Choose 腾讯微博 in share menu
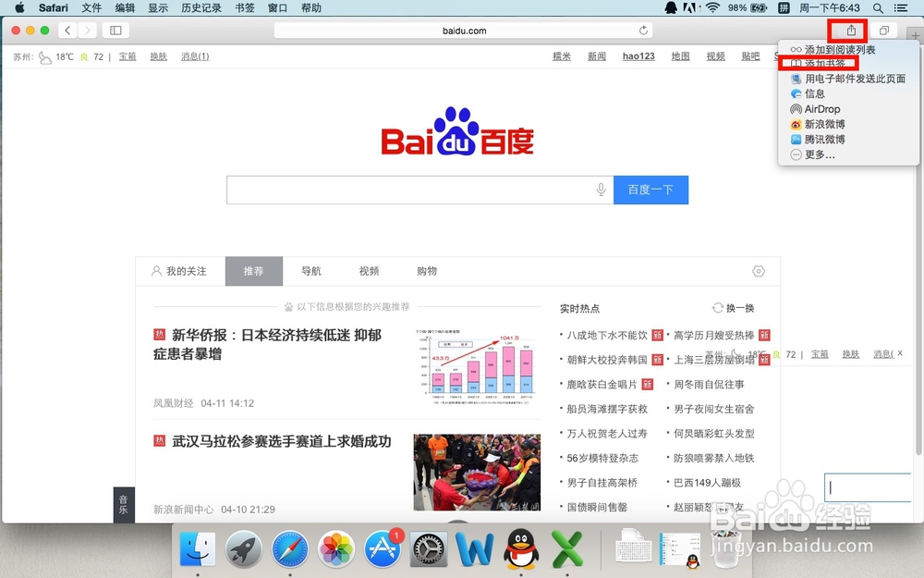Viewport: 924px width, 578px height. pos(848,140)
